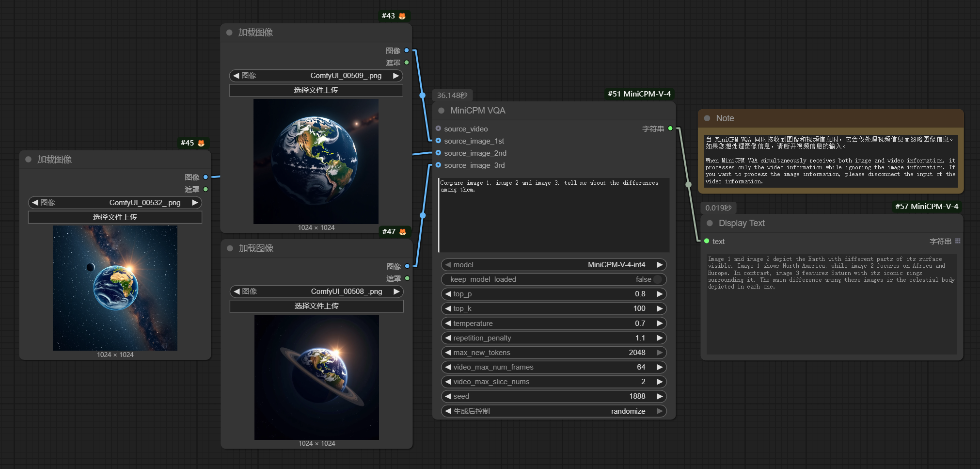Click the 遮罩 output port on node #45
The width and height of the screenshot is (980, 469).
(x=205, y=189)
